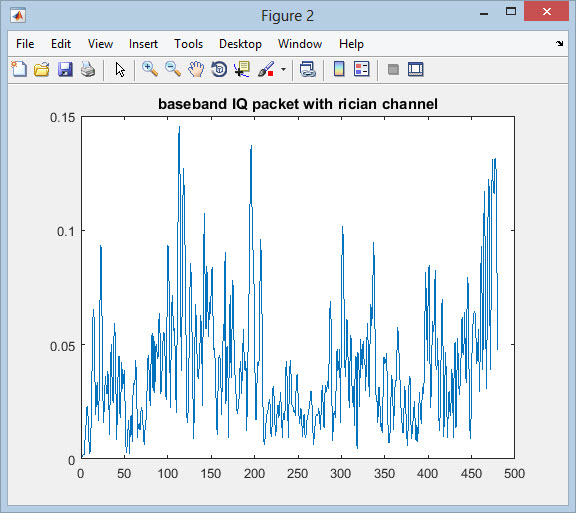Open the Insert menu

[x=143, y=44]
